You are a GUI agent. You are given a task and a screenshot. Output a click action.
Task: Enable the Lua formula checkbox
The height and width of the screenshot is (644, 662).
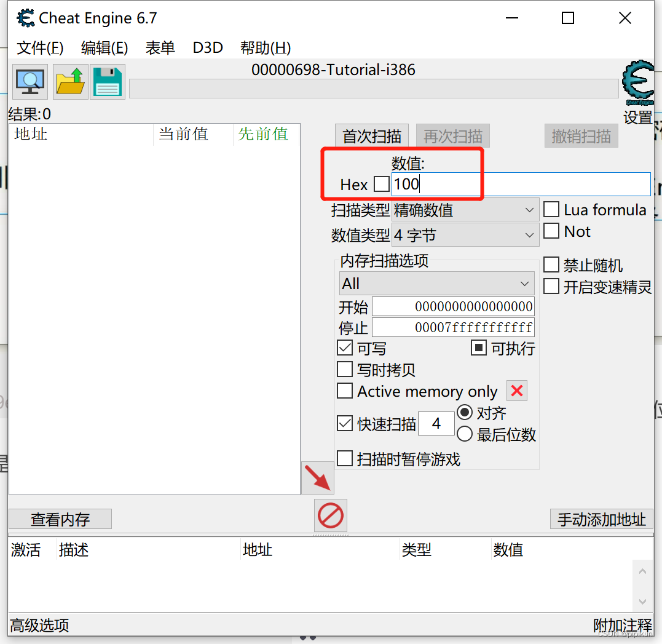551,209
